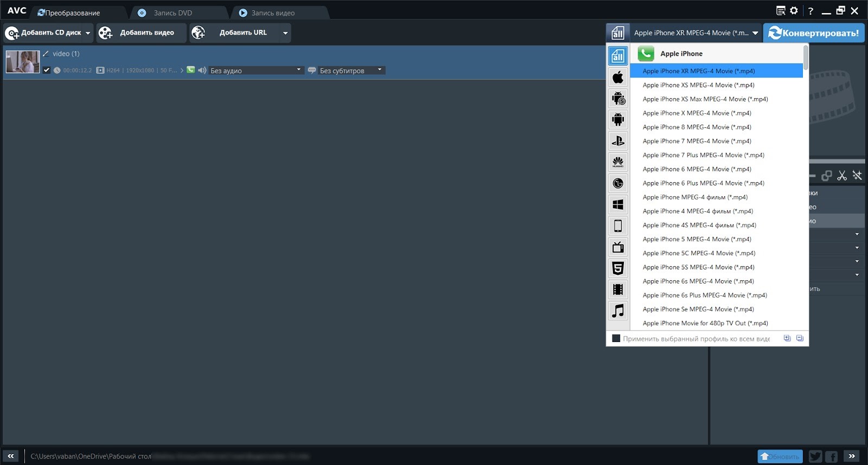Open the audio formats music note category

click(618, 311)
